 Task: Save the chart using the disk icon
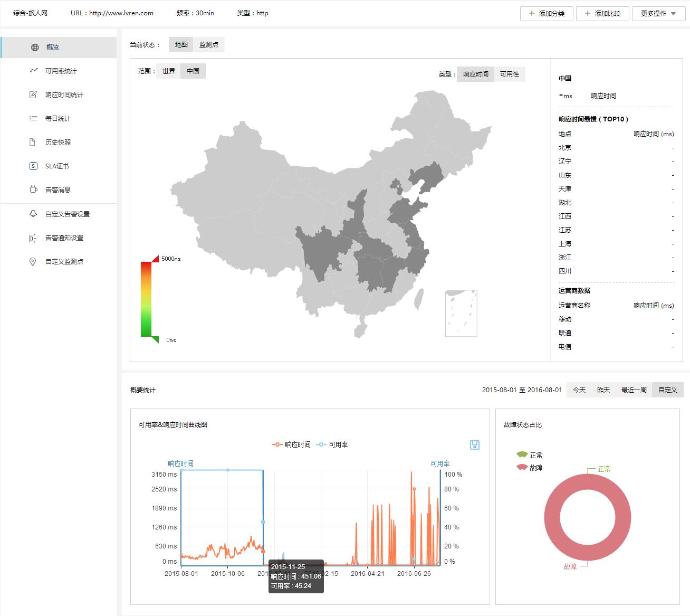click(x=474, y=444)
